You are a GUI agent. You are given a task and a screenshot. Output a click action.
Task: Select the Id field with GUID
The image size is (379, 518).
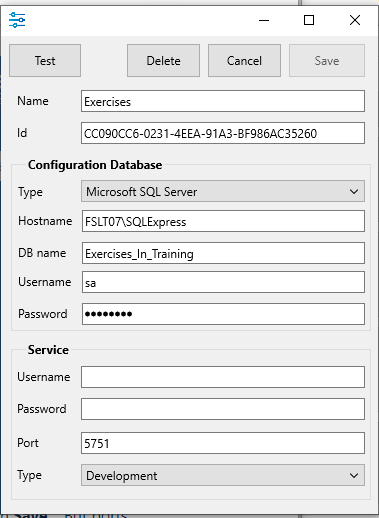pos(223,133)
